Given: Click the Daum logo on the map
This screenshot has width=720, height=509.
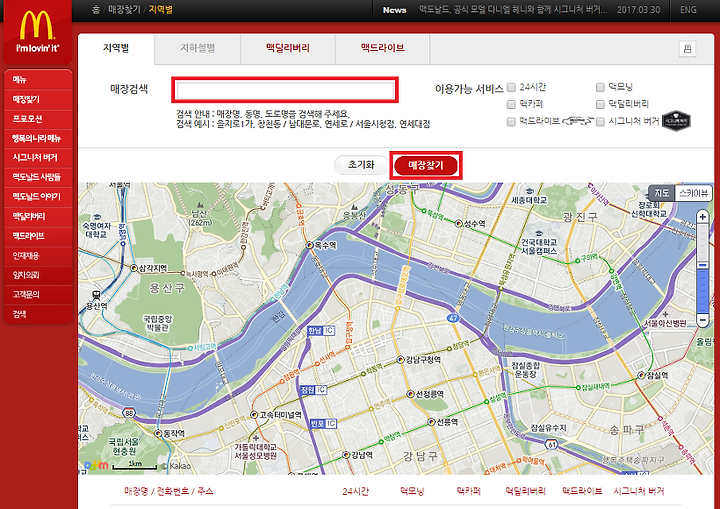Looking at the screenshot, I should point(96,465).
